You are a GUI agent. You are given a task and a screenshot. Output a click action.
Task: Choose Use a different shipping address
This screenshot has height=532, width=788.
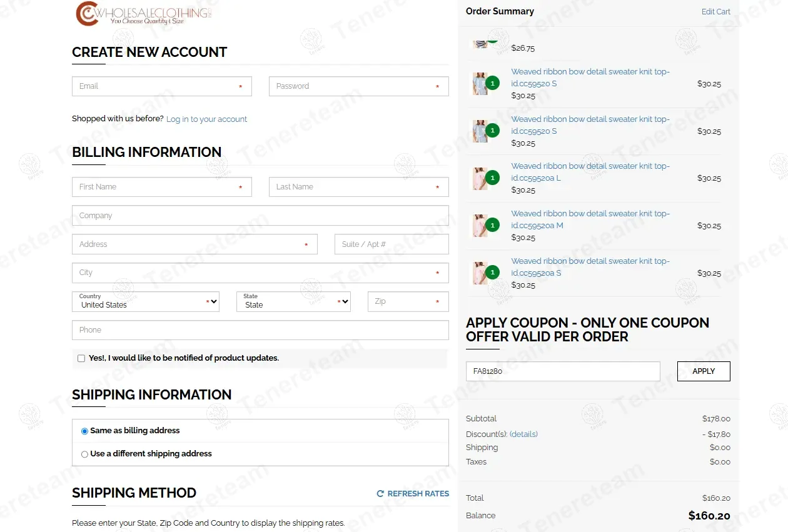click(x=84, y=454)
